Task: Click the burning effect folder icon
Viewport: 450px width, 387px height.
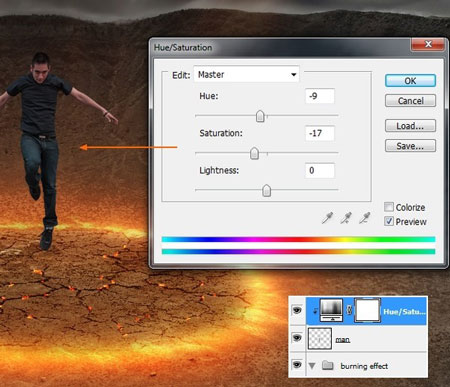Action: tap(328, 366)
